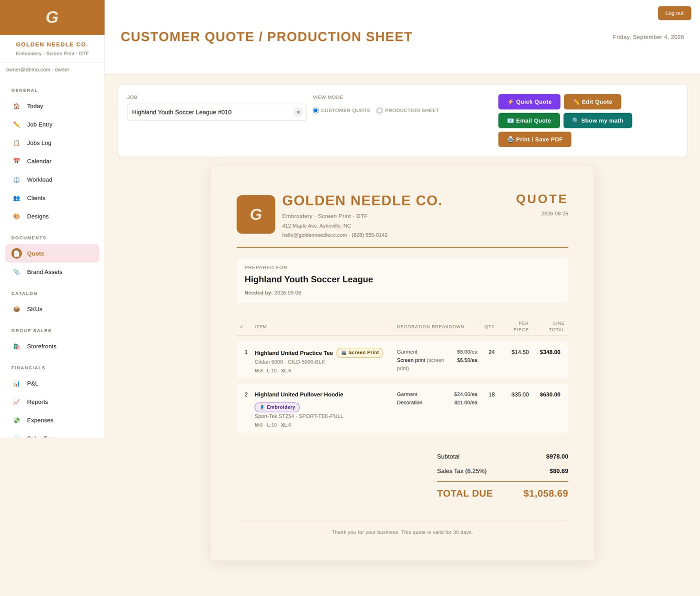The width and height of the screenshot is (700, 596).
Task: Open the Job Entry page
Action: pos(52,125)
